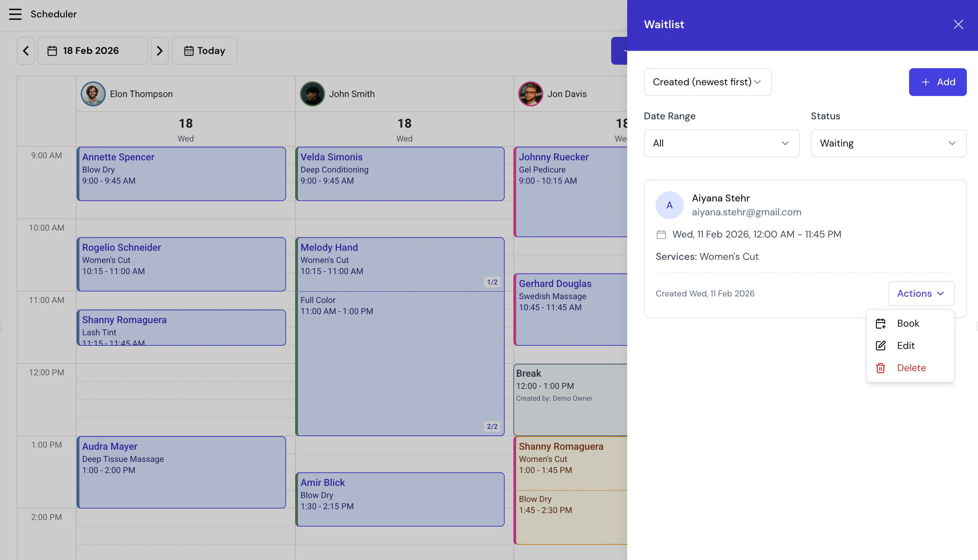The height and width of the screenshot is (560, 978).
Task: Click the calendar icon beside Aiyana's date range
Action: (x=661, y=234)
